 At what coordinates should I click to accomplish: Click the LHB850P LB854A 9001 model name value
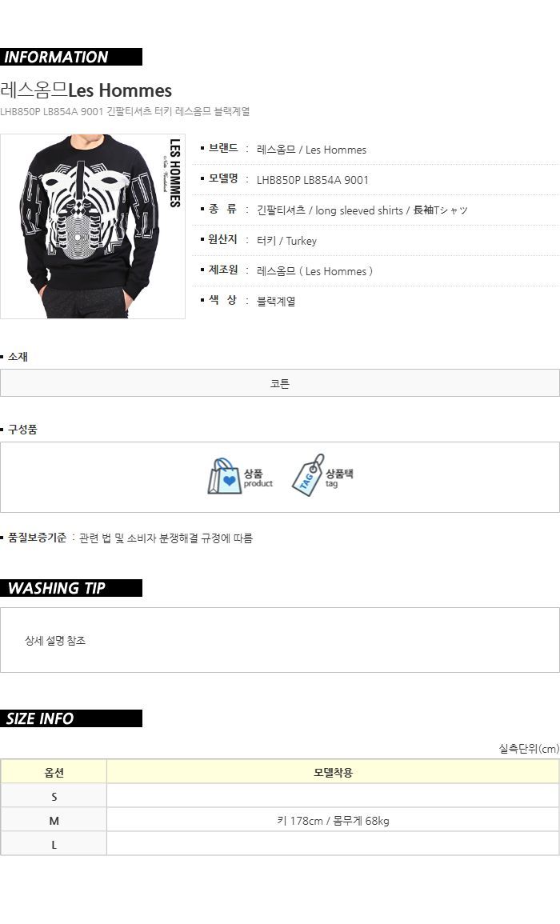(x=313, y=180)
